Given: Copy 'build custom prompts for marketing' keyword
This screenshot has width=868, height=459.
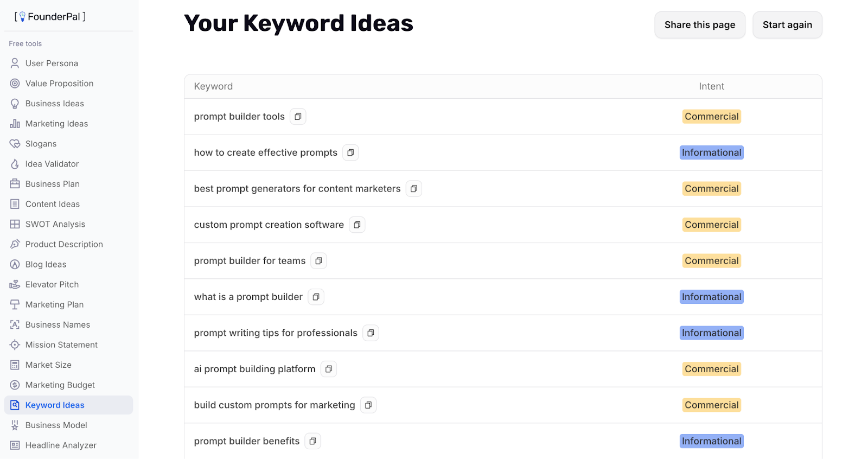Looking at the screenshot, I should 368,405.
